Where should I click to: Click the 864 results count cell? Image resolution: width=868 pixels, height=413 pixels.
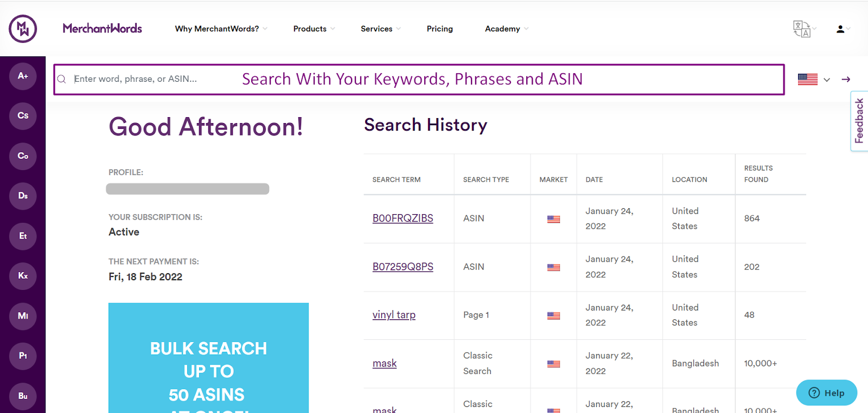pyautogui.click(x=752, y=218)
